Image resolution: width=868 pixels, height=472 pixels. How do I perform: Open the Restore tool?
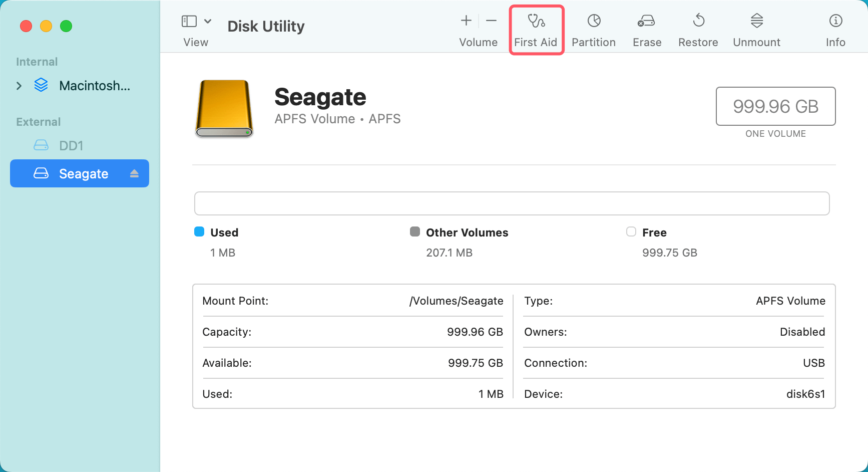[698, 29]
